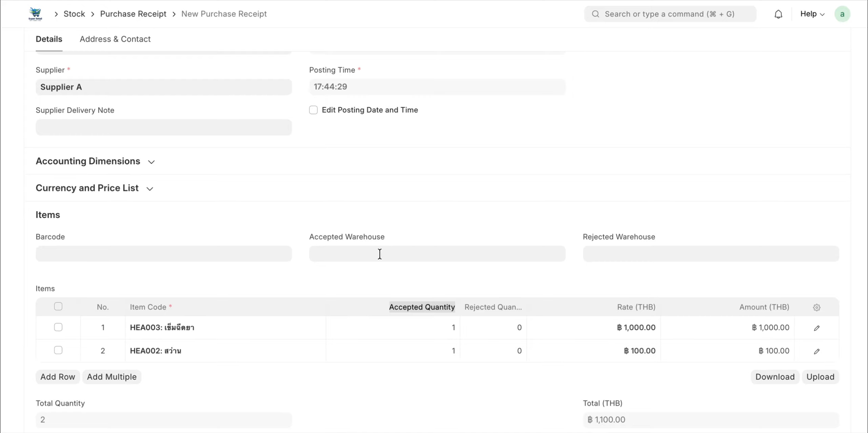Toggle Edit Posting Date and Time checkbox
The width and height of the screenshot is (868, 433).
pos(313,110)
